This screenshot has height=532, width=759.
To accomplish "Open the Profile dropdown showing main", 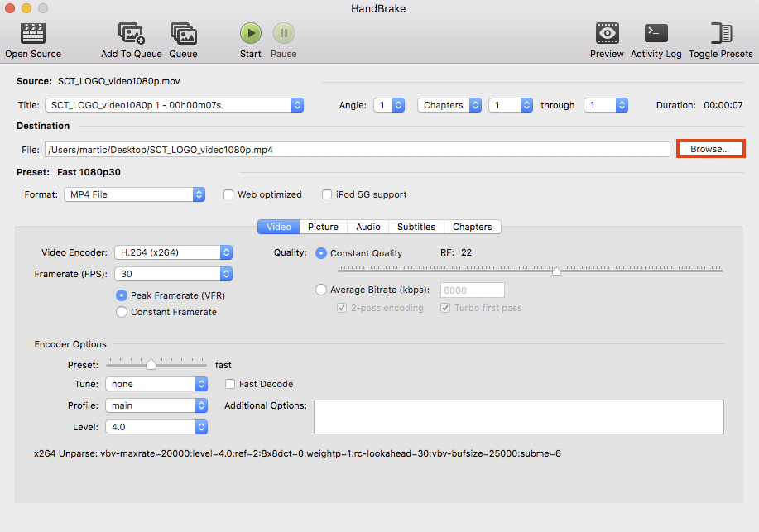I will pyautogui.click(x=156, y=405).
